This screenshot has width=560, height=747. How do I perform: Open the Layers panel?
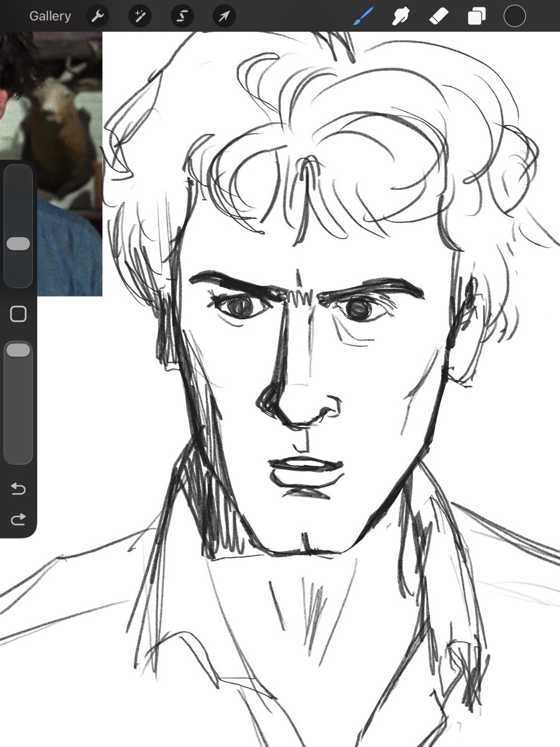pos(477,16)
